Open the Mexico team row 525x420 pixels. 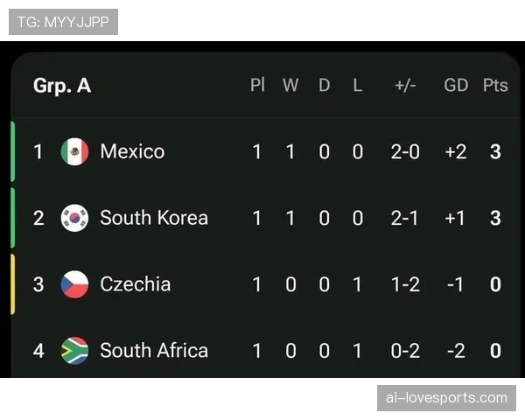tap(266, 151)
